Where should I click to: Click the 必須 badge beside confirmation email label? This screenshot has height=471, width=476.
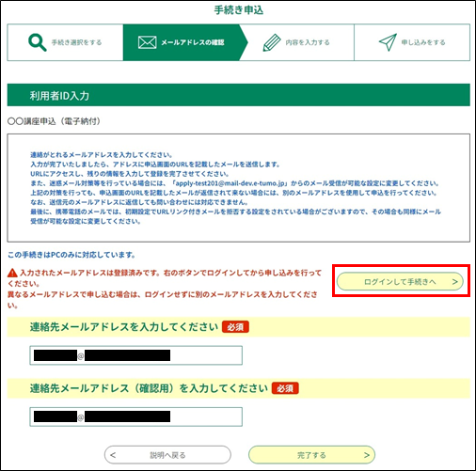coord(285,388)
